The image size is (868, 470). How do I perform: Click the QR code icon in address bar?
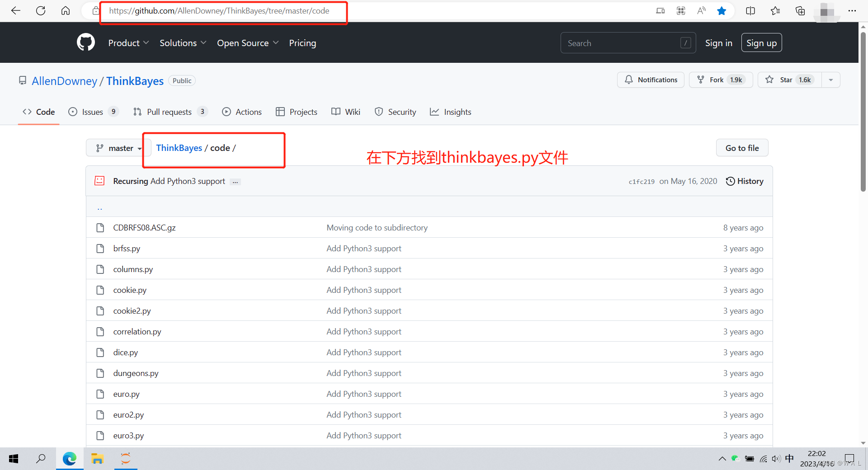point(681,11)
